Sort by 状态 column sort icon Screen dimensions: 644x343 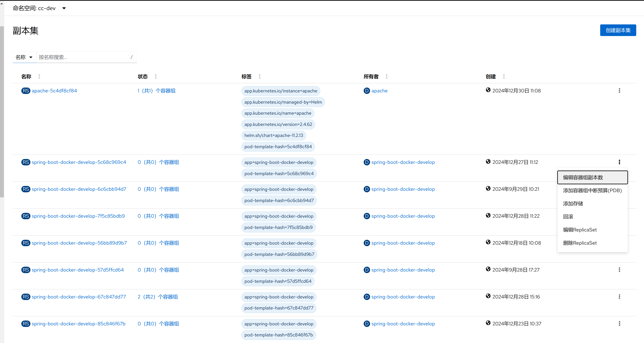[x=156, y=77]
